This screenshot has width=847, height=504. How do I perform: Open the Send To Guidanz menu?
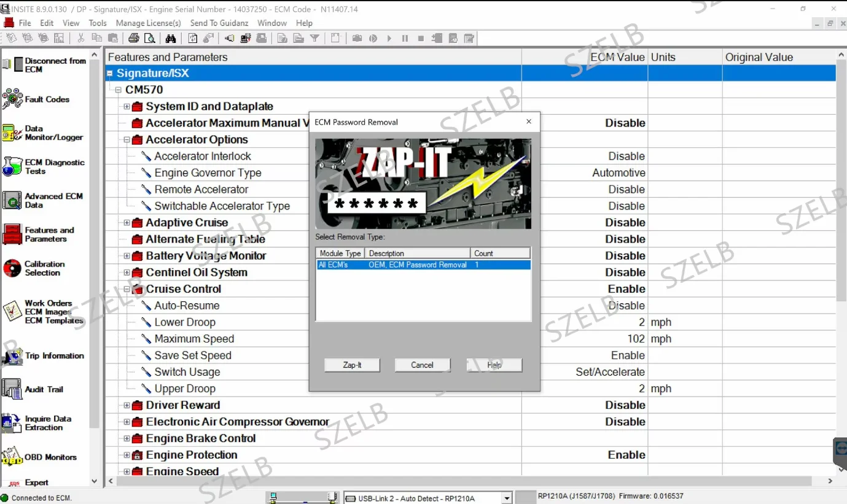pos(219,23)
